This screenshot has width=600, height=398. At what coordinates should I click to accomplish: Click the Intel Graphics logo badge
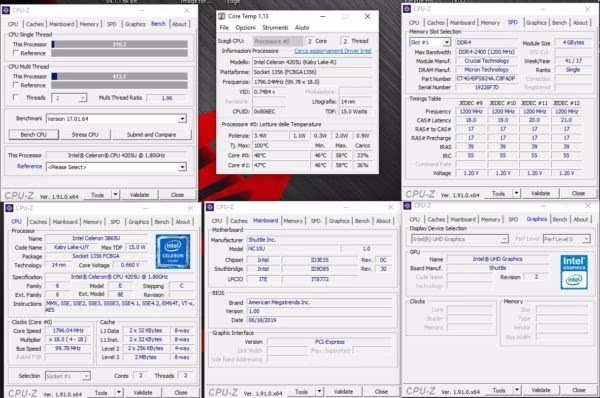pyautogui.click(x=574, y=272)
